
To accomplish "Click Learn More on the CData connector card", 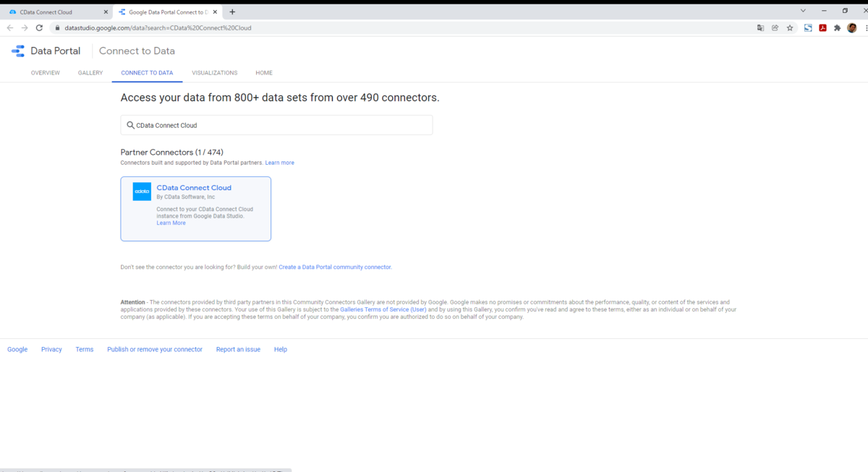I will (x=171, y=223).
